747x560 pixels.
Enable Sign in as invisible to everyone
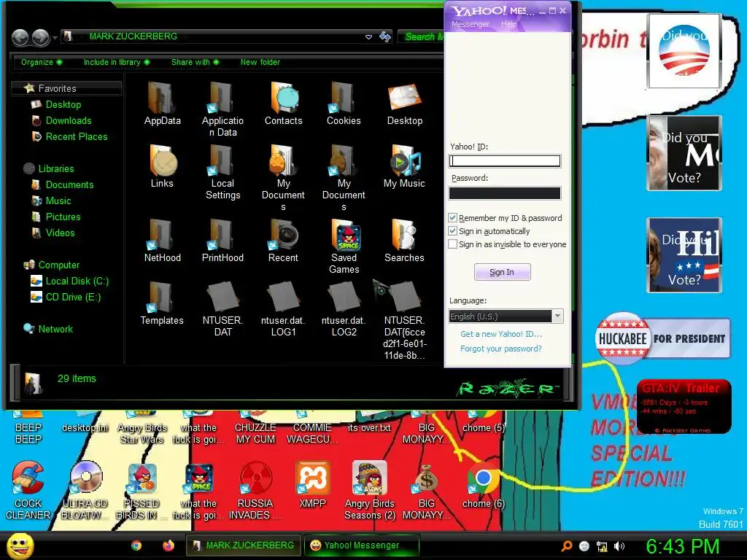(452, 244)
